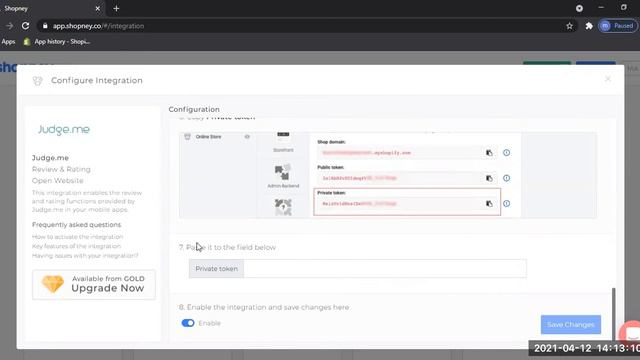This screenshot has width=640, height=360.
Task: Click the configuration panel scrollbar
Action: 613,314
